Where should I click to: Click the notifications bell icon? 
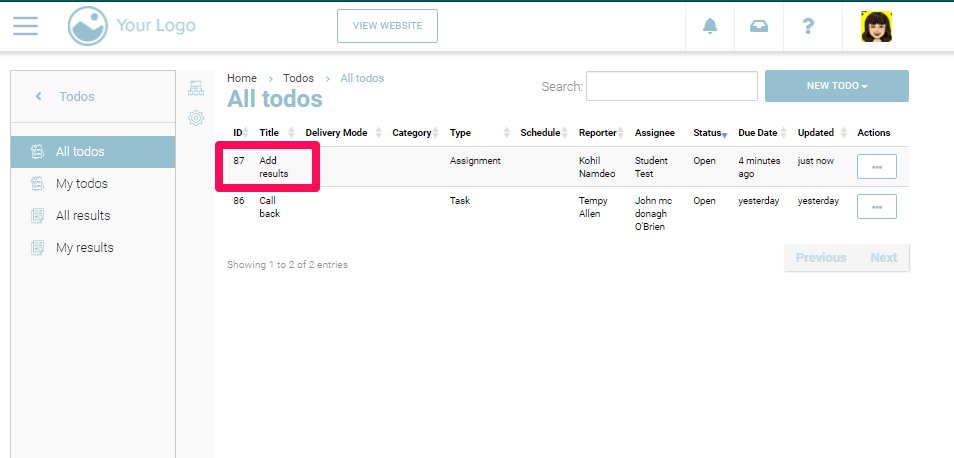pos(710,26)
